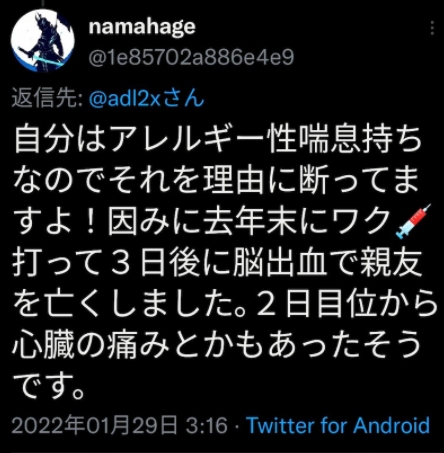
Task: Click the 返信先 reply-to label
Action: click(47, 99)
